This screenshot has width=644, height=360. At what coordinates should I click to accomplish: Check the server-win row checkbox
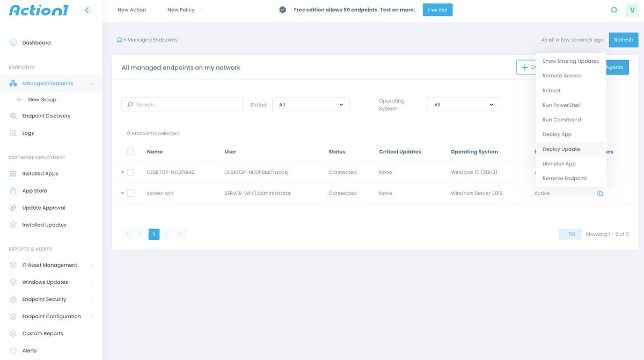click(130, 193)
